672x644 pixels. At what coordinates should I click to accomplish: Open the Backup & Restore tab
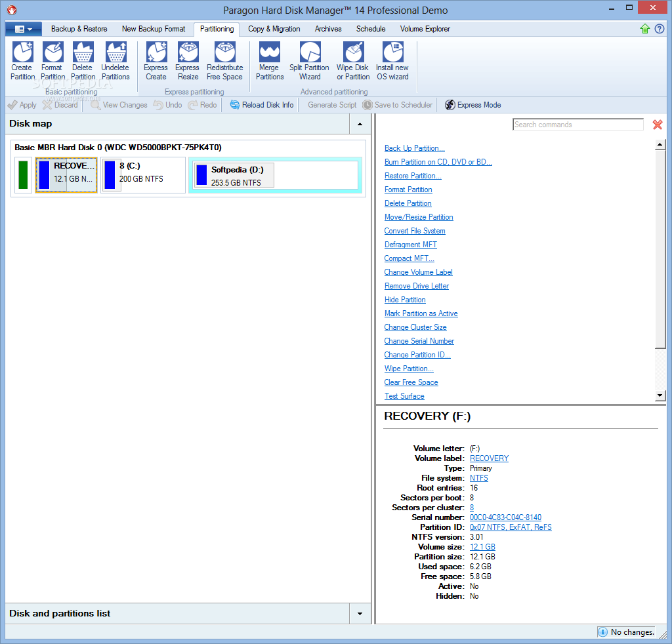(79, 29)
